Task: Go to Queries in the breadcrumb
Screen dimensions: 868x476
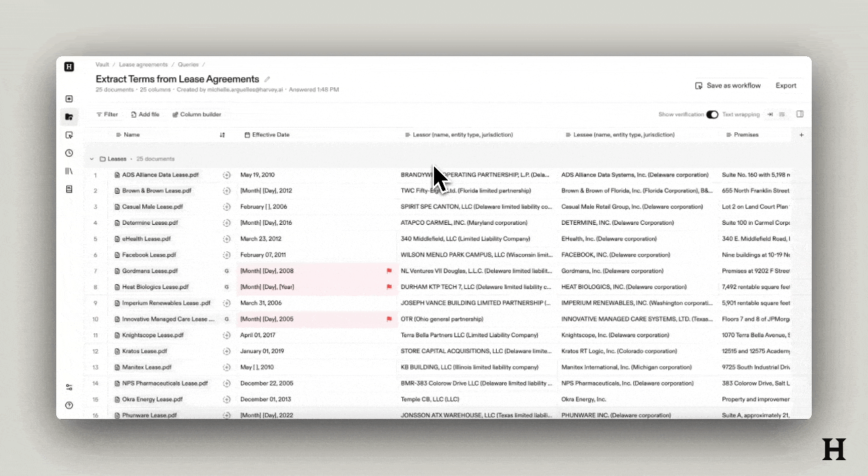Action: [189, 65]
